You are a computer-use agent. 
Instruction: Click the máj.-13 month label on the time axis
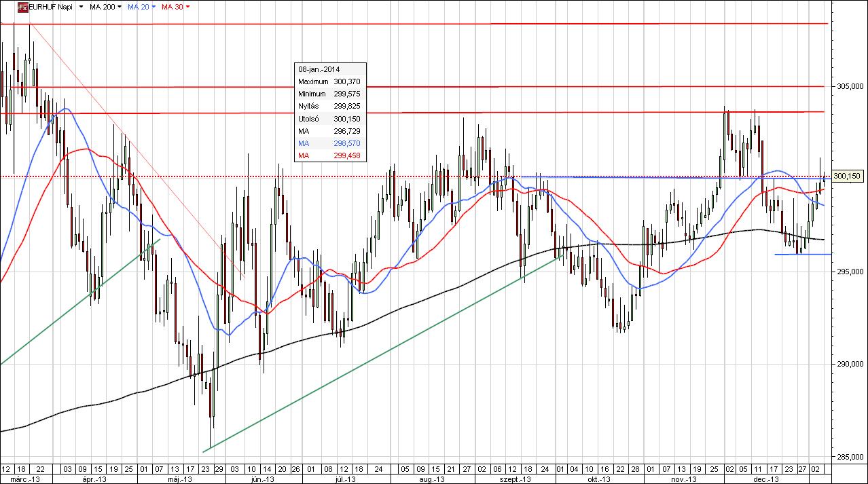[179, 479]
